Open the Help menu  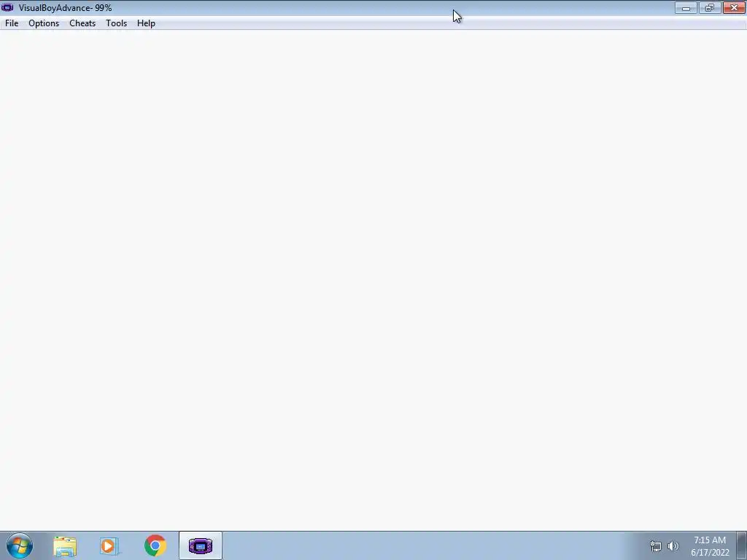[146, 23]
